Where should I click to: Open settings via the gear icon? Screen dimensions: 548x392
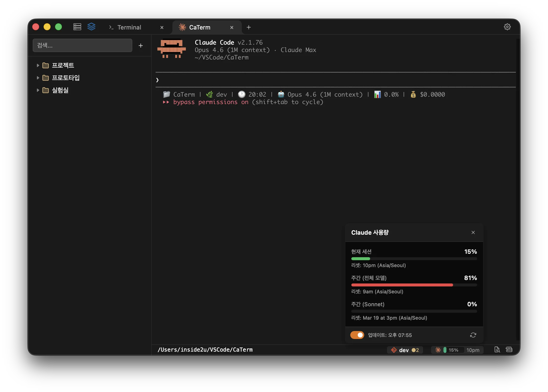point(507,27)
